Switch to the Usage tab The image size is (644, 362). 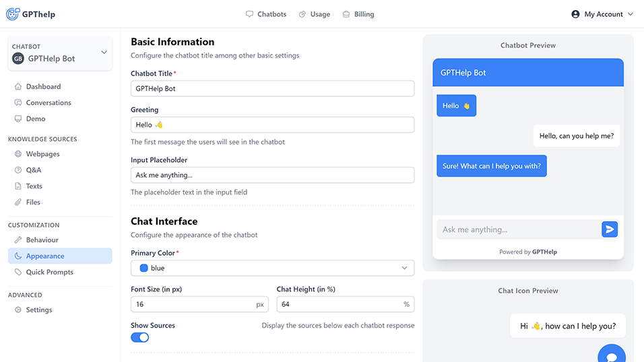pyautogui.click(x=315, y=14)
